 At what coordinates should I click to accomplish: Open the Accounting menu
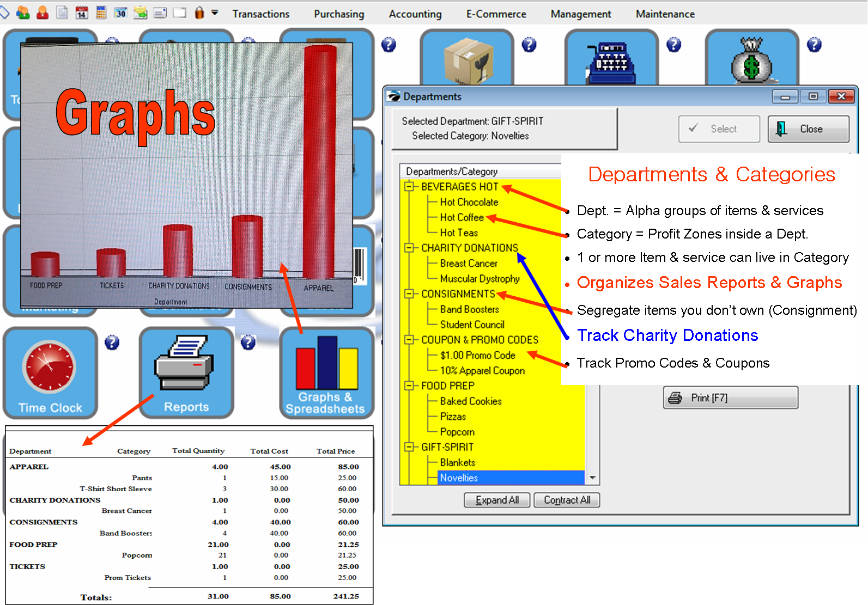pyautogui.click(x=415, y=14)
